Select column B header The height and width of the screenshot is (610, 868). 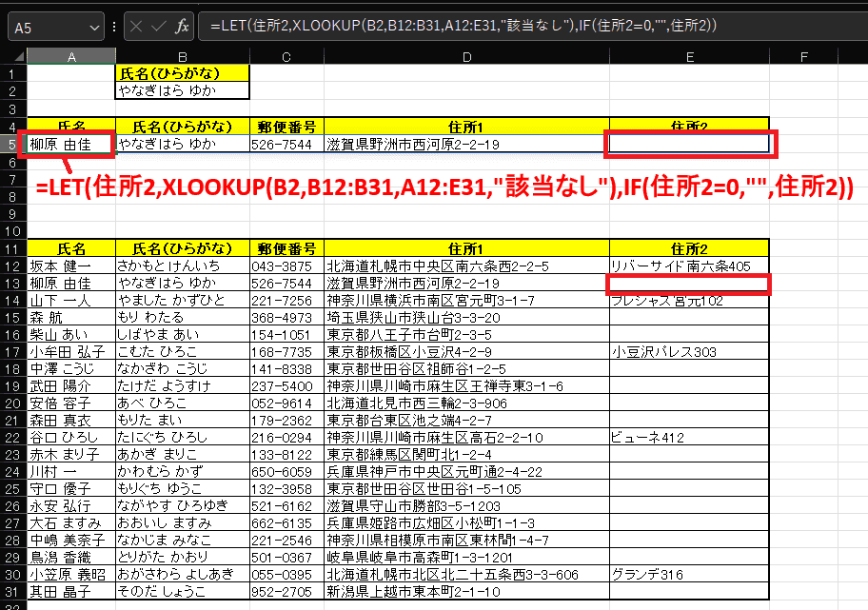tap(182, 56)
